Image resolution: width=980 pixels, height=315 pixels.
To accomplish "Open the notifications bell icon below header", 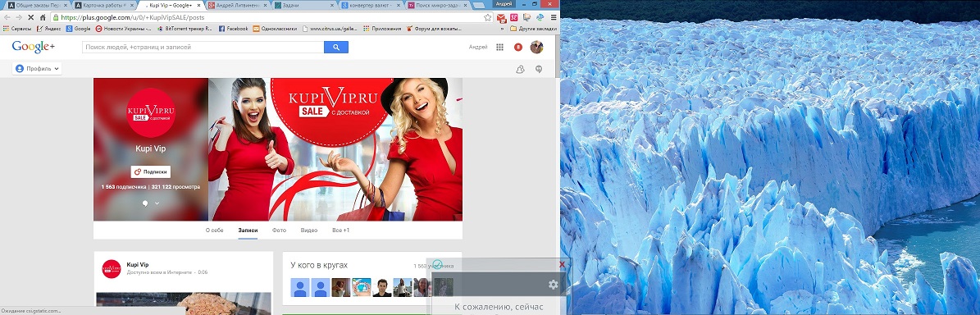I will 520,70.
